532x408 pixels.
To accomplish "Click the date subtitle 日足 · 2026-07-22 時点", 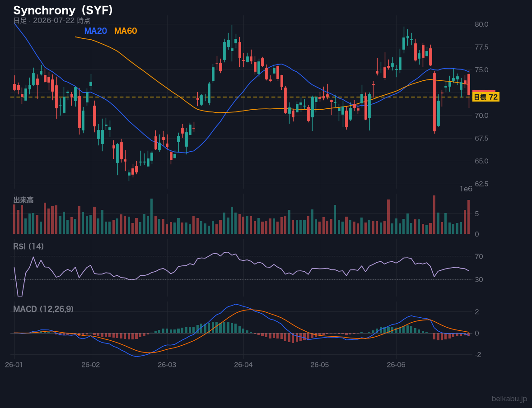I will (x=52, y=21).
